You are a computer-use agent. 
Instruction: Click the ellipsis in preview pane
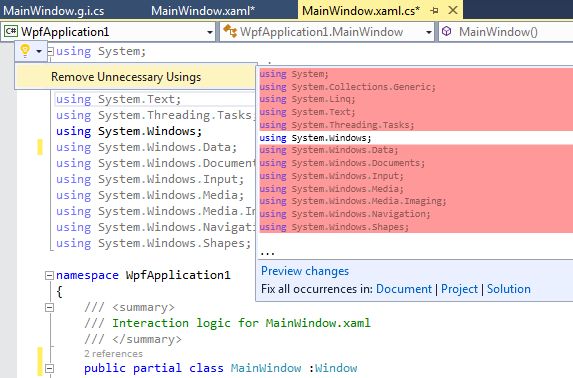[x=267, y=252]
